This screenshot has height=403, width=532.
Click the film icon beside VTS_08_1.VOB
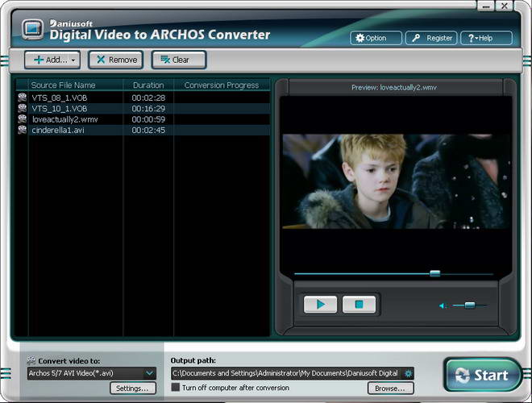[x=23, y=98]
